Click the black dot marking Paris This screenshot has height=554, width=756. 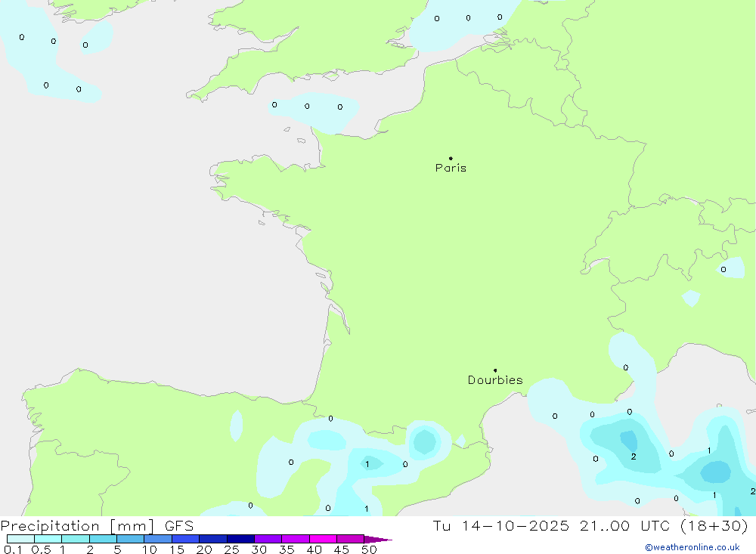click(451, 158)
